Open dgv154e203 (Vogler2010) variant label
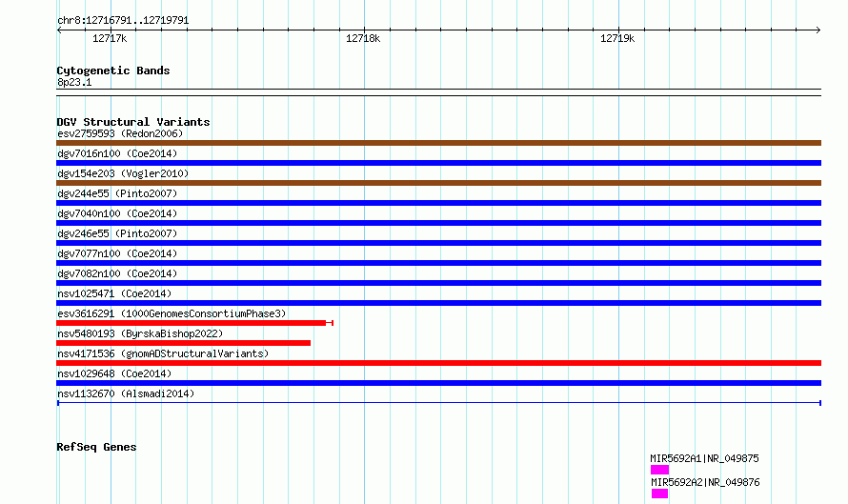 click(x=123, y=173)
